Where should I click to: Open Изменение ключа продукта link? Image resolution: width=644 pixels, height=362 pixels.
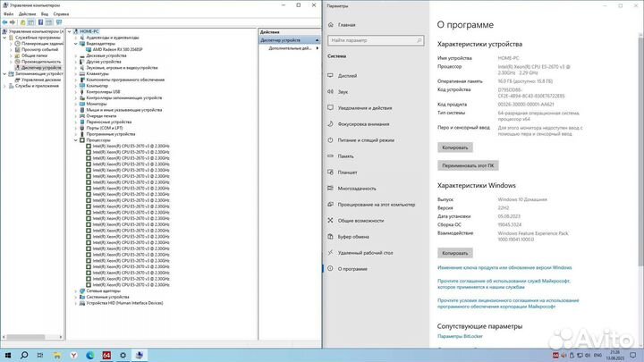(504, 267)
